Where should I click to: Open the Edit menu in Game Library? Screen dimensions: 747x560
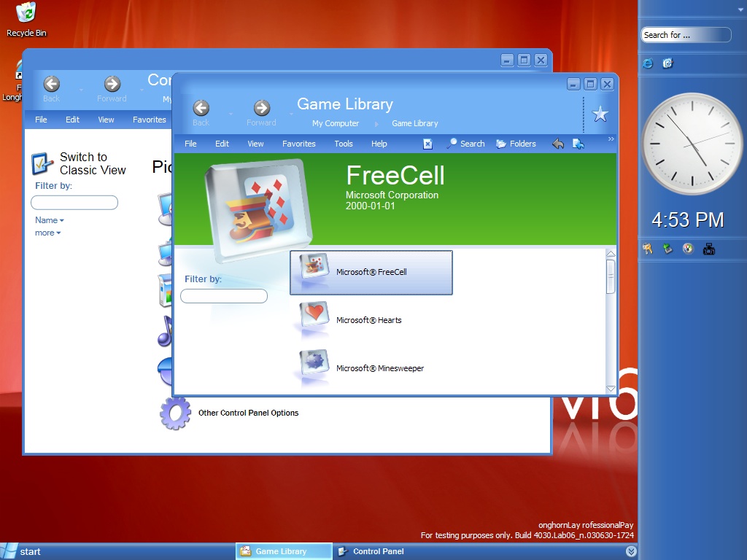tap(222, 144)
